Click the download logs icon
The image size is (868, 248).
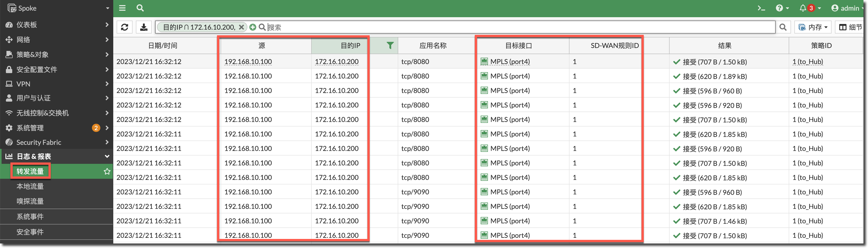pyautogui.click(x=144, y=27)
